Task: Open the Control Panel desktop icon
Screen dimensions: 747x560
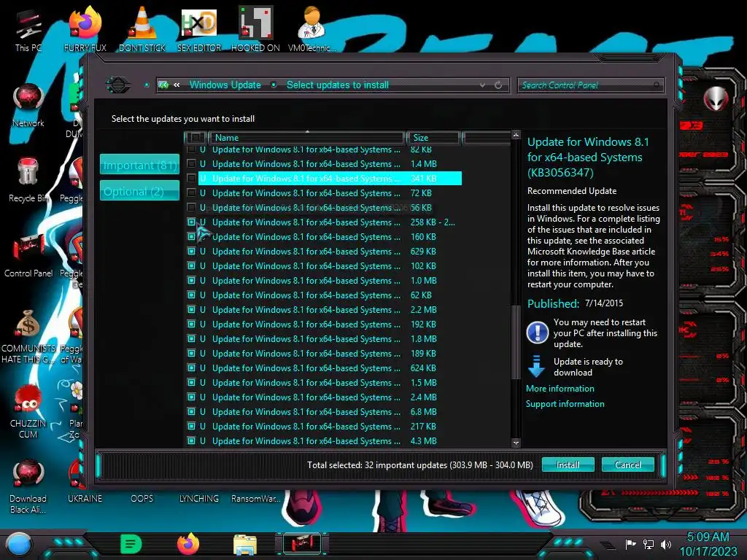Action: [28, 255]
